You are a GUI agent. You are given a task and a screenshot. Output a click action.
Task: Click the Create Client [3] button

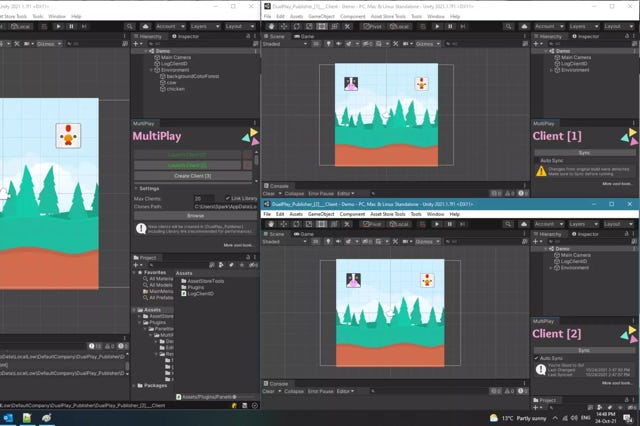(x=193, y=176)
